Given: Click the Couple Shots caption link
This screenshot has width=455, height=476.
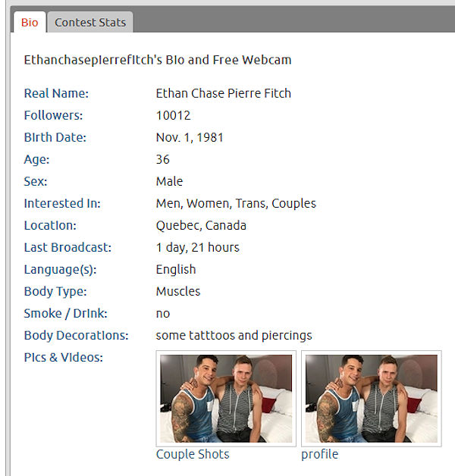Looking at the screenshot, I should [x=193, y=455].
